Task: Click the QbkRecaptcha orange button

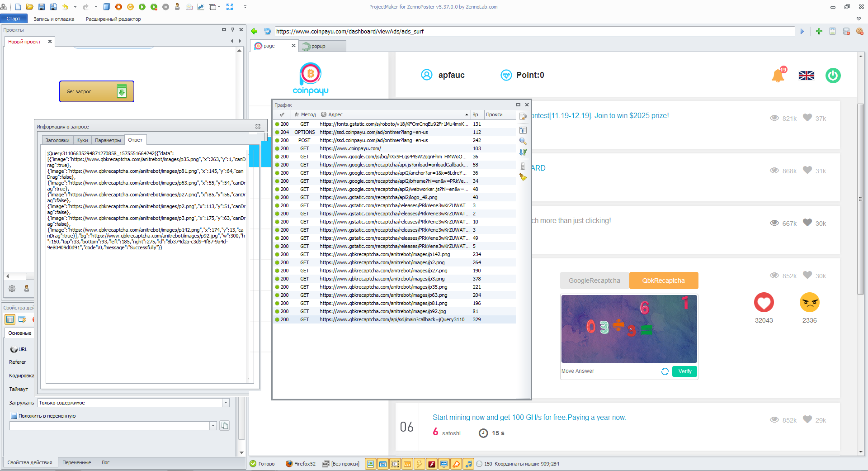Action: click(664, 281)
